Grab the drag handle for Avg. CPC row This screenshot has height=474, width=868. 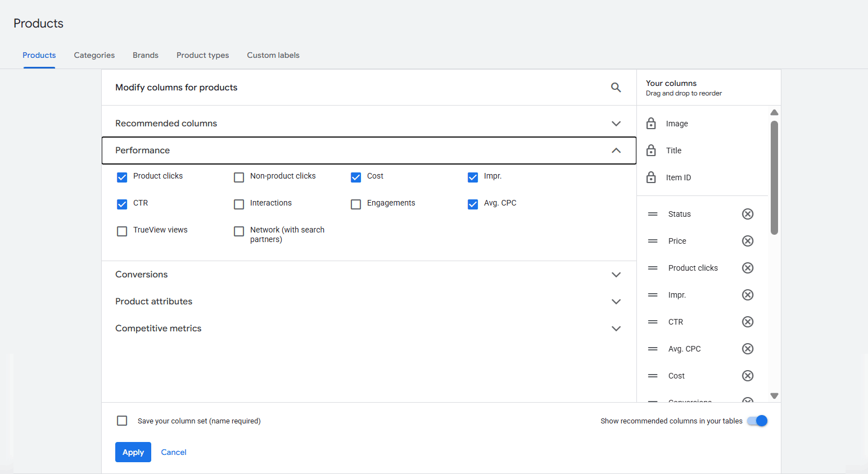coord(653,349)
